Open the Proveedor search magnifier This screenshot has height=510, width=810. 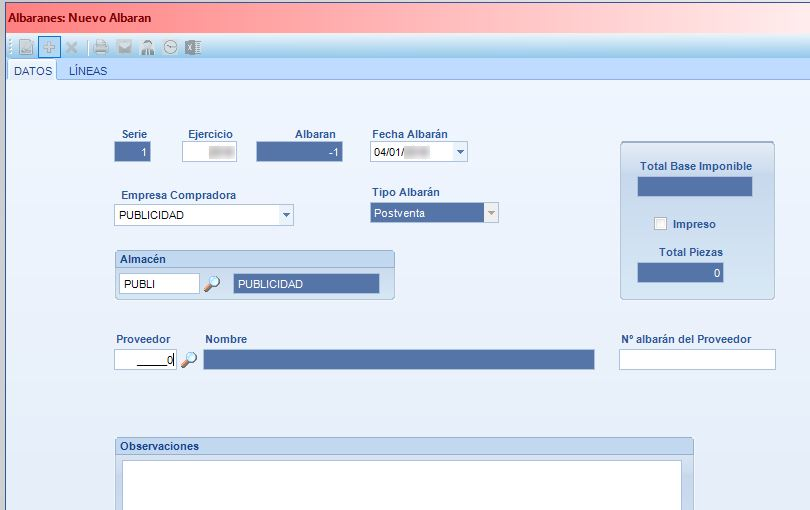[x=189, y=359]
